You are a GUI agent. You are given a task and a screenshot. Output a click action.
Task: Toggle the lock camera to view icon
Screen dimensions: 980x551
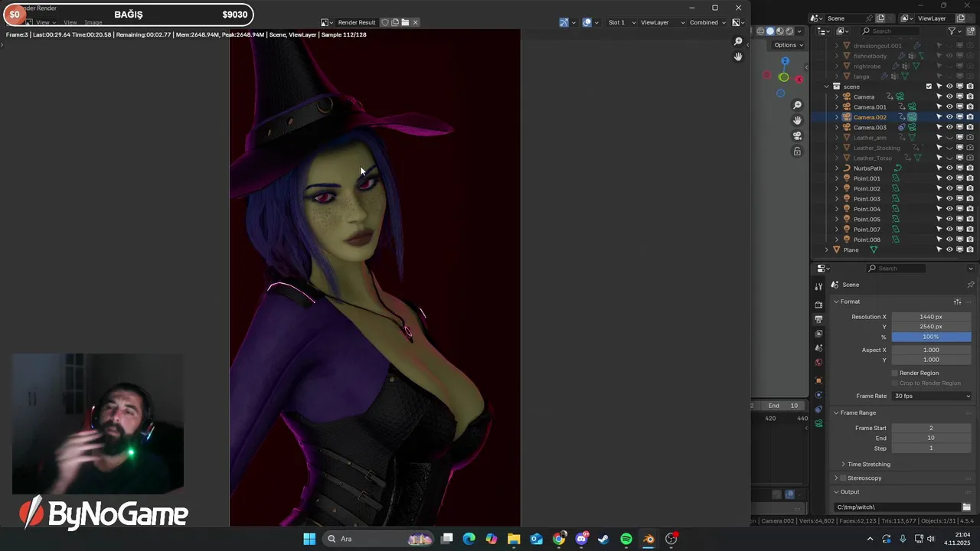coord(797,152)
